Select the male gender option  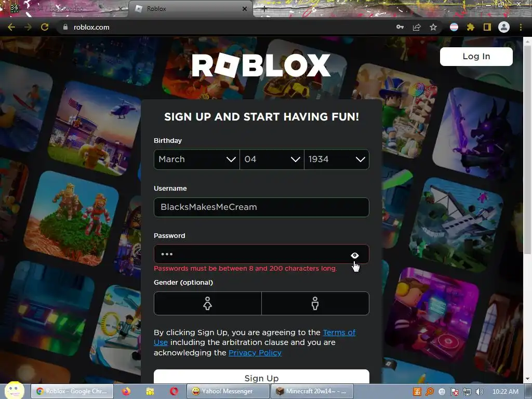coord(315,303)
